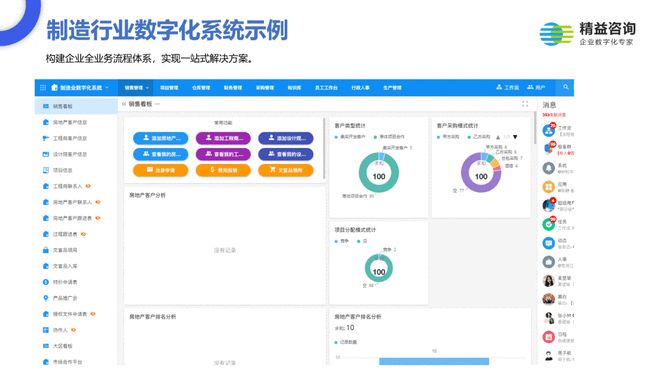Toggle eye icon beside 协作人
The width and height of the screenshot is (660, 372).
(x=74, y=330)
